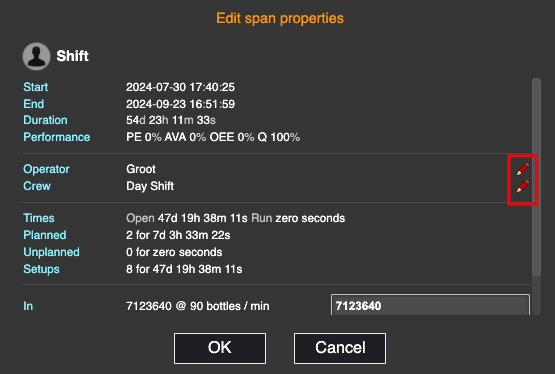Select the End timestamp value 2024-09-23 16:51:59
The width and height of the screenshot is (555, 374).
181,104
